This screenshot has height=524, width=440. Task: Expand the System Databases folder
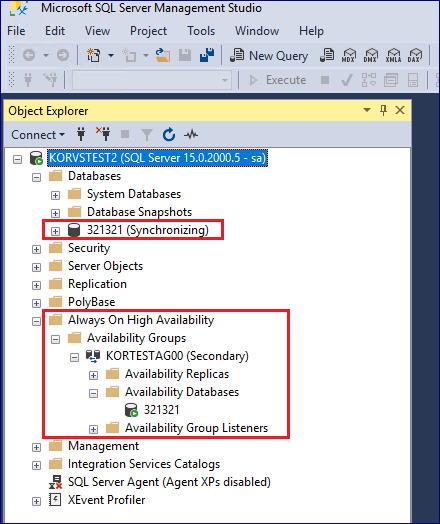[55, 195]
